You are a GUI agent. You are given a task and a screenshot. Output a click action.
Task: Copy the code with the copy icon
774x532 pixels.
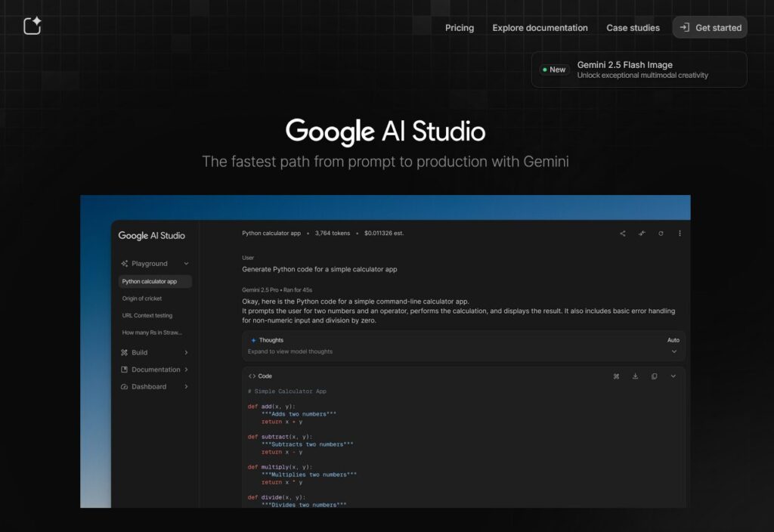pyautogui.click(x=654, y=376)
